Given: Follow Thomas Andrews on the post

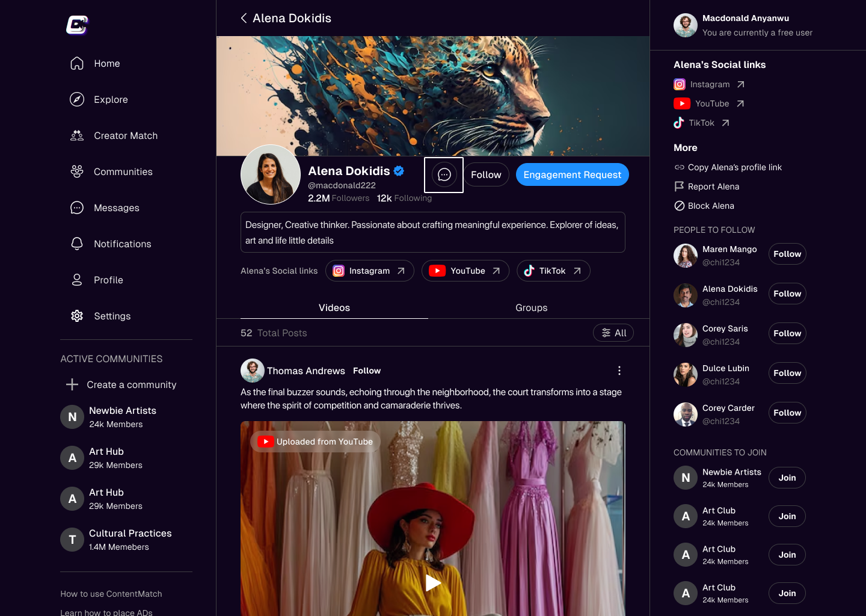Looking at the screenshot, I should [366, 371].
